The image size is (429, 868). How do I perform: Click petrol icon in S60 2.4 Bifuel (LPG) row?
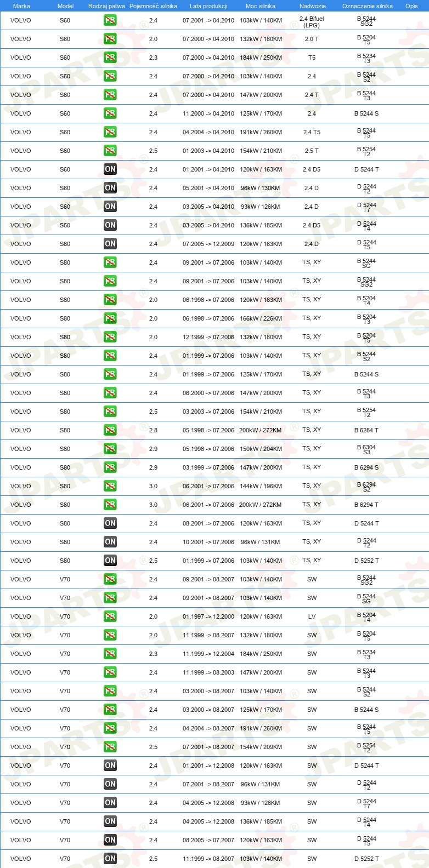110,20
